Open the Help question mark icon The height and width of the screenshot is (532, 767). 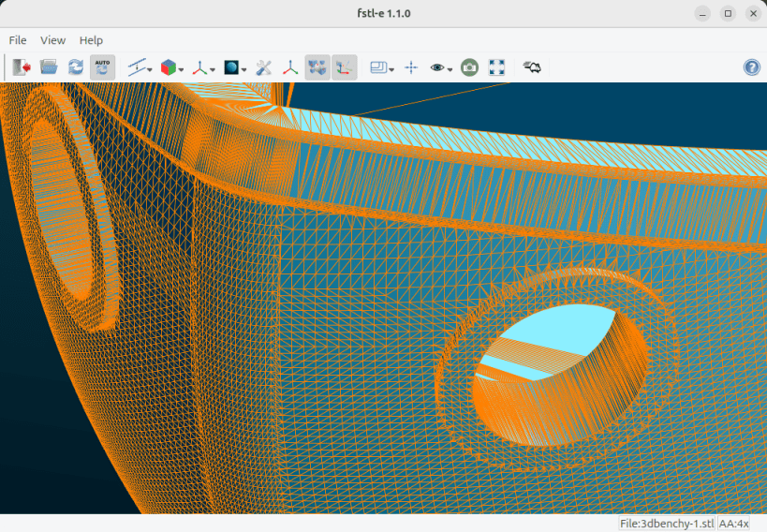(x=752, y=67)
